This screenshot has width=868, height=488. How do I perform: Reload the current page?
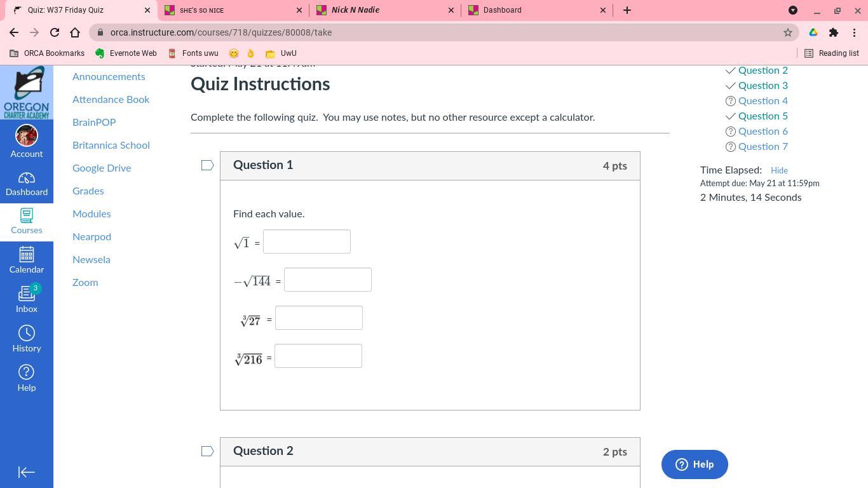[55, 32]
